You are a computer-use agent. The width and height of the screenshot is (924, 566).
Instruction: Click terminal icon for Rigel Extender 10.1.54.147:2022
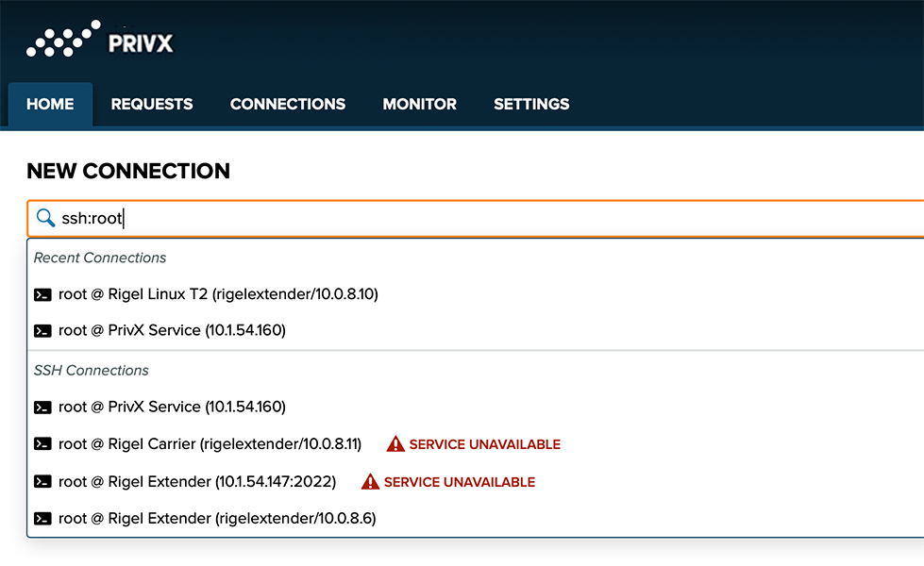click(42, 482)
